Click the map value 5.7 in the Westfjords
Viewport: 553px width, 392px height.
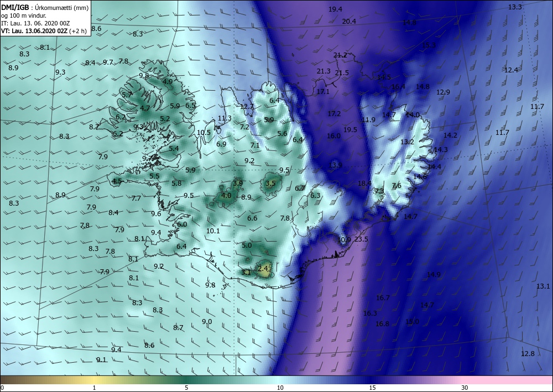coord(127,95)
